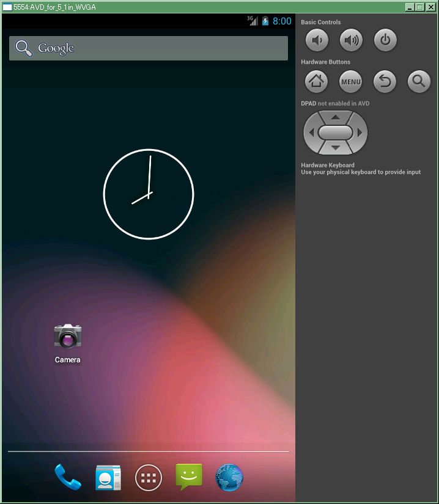Click the hardware MENU button
The width and height of the screenshot is (439, 504).
pos(350,82)
